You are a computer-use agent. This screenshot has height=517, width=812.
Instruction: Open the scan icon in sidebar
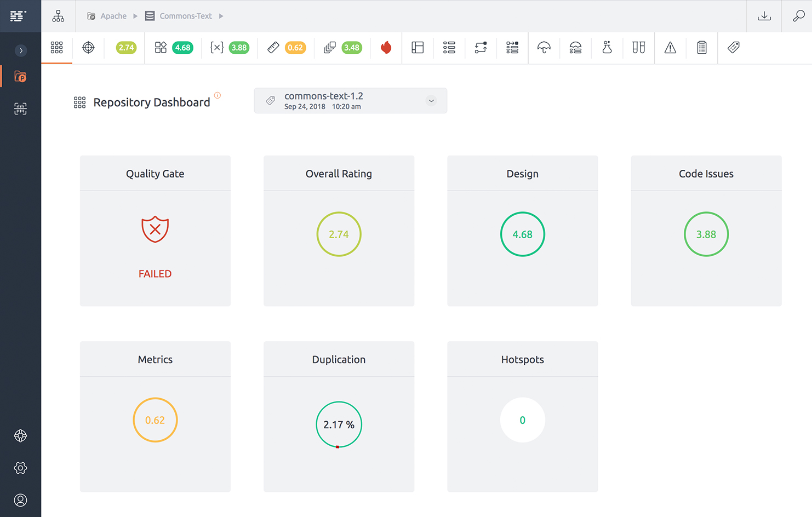20,108
